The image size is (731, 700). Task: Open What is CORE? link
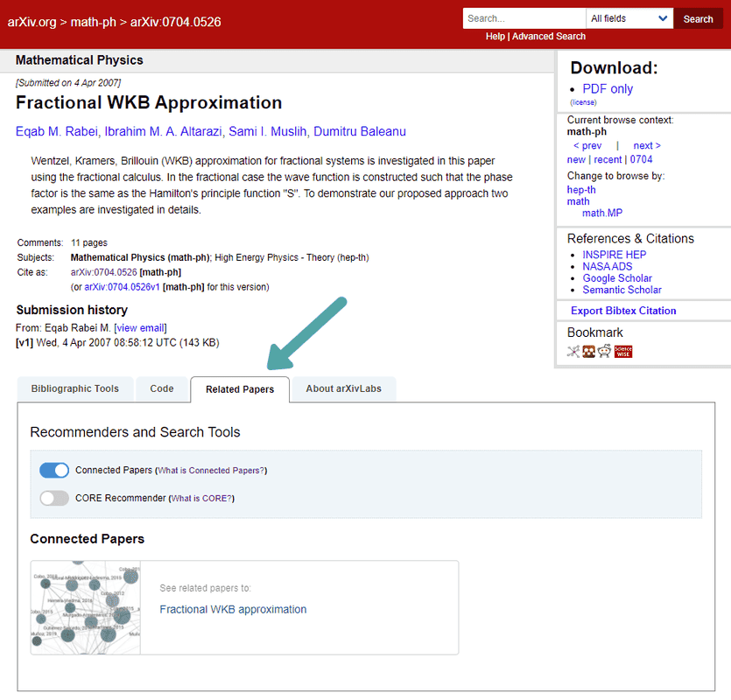coord(201,499)
